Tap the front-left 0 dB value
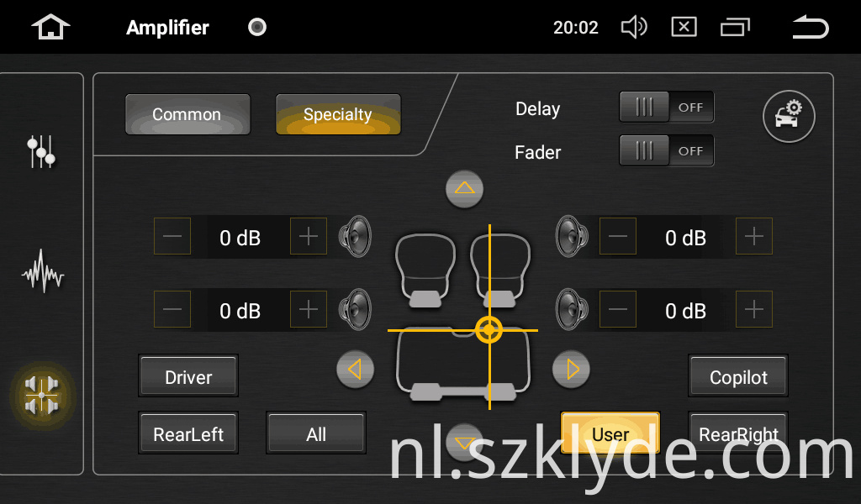This screenshot has width=861, height=504. point(240,238)
